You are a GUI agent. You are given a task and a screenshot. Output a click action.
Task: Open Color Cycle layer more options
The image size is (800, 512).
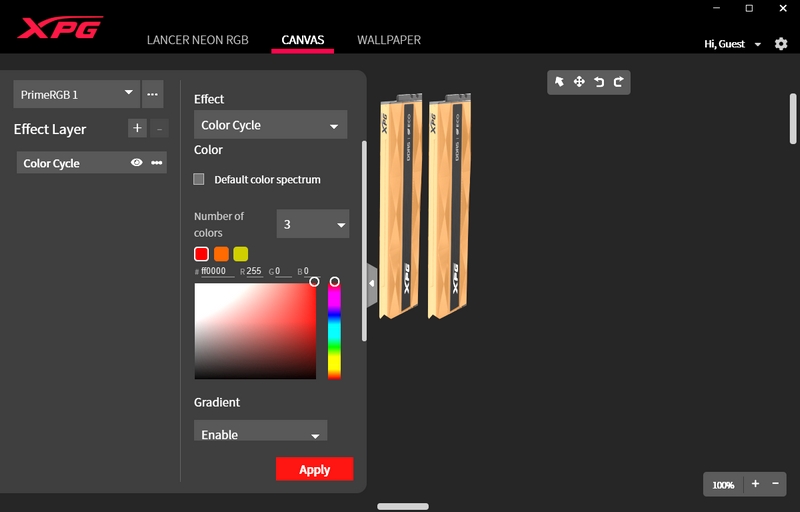(157, 163)
